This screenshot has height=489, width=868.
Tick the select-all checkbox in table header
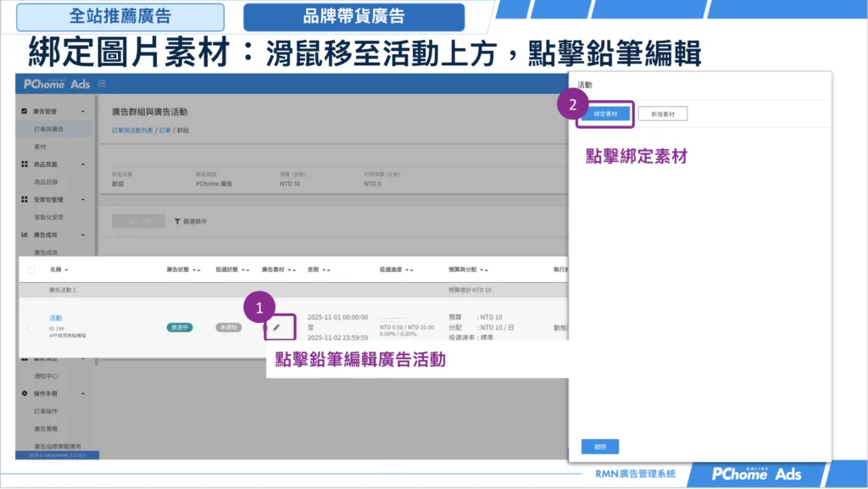tap(31, 270)
